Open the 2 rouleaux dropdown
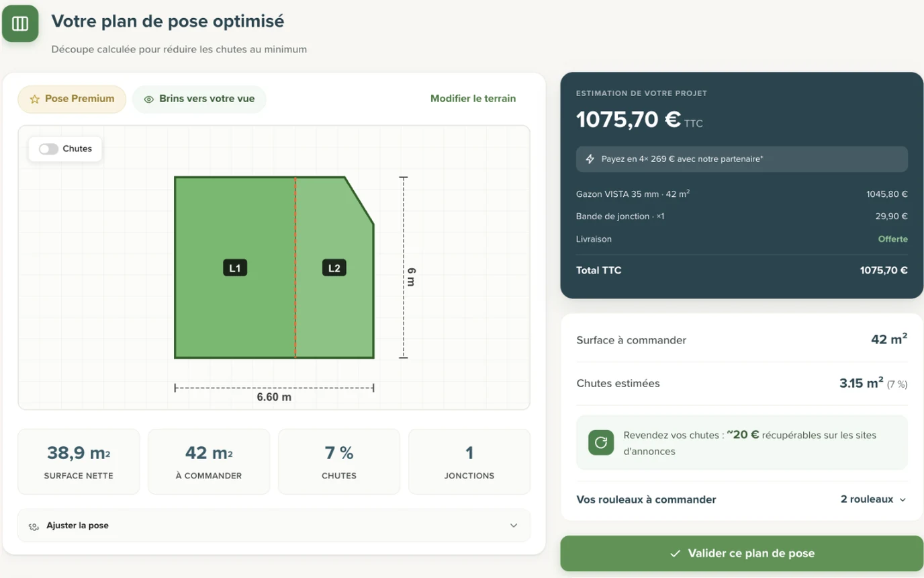The width and height of the screenshot is (924, 578). pyautogui.click(x=874, y=499)
